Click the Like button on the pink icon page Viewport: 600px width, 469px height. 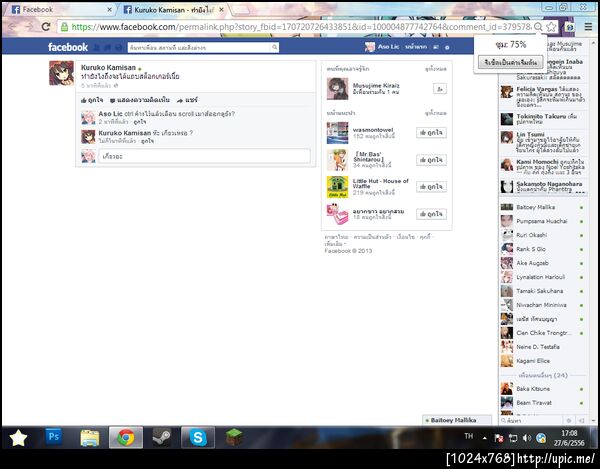431,214
